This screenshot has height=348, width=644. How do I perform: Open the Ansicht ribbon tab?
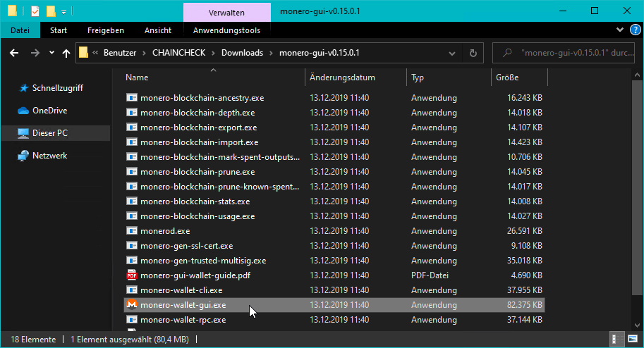(158, 30)
